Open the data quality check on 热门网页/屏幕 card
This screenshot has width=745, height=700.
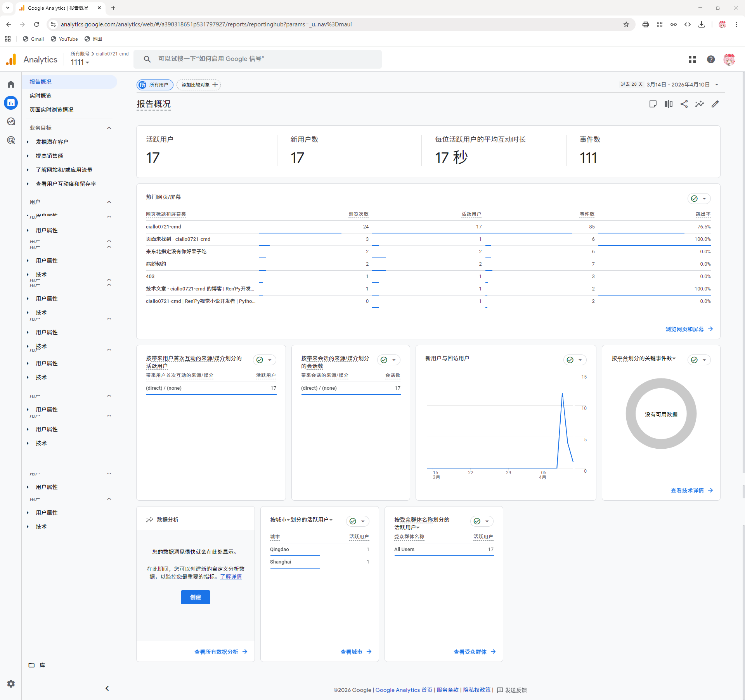pos(699,199)
